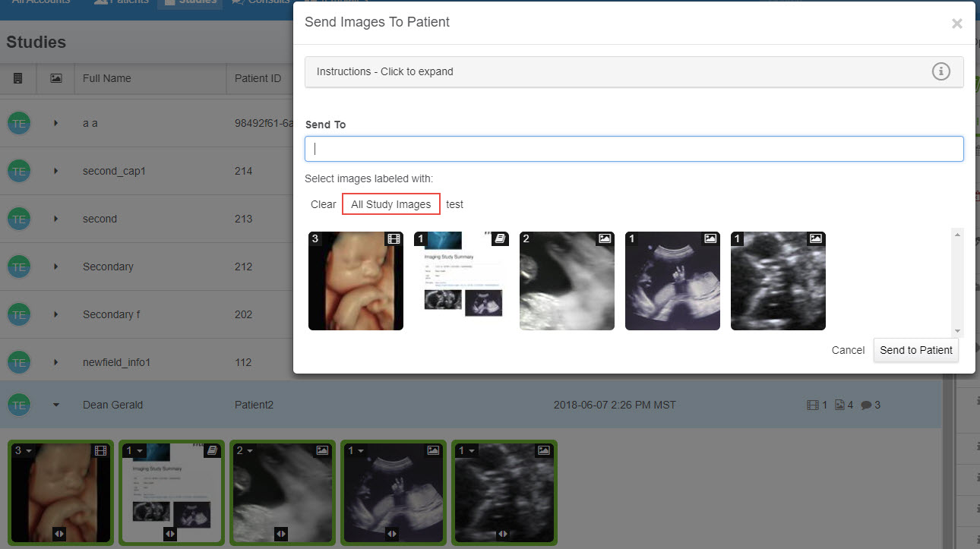
Task: Click the TE avatar in the Patient ID 212 row
Action: click(19, 267)
